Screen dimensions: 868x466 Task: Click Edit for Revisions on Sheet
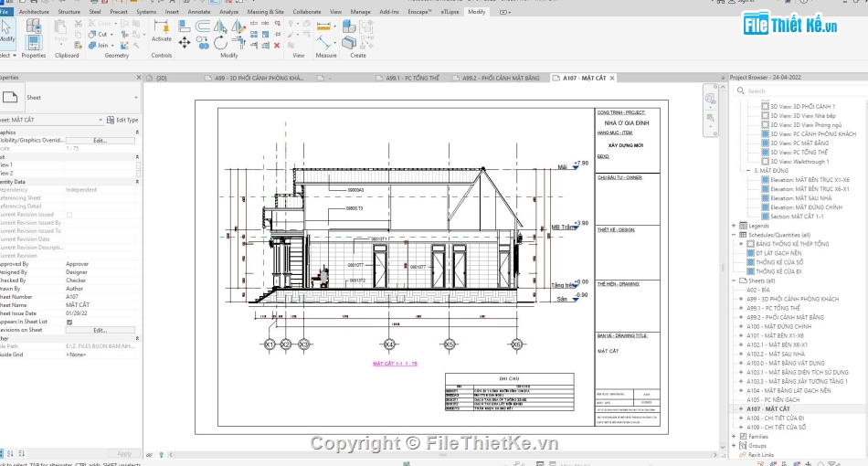coord(101,330)
